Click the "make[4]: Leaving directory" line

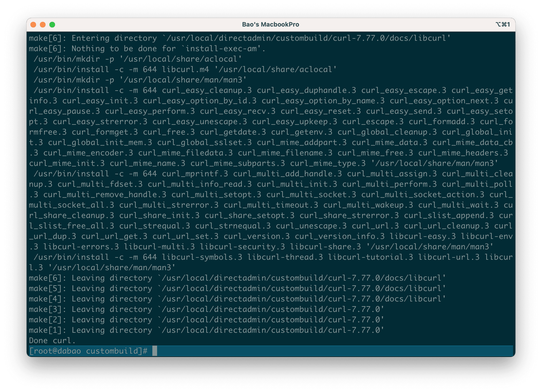tap(237, 299)
